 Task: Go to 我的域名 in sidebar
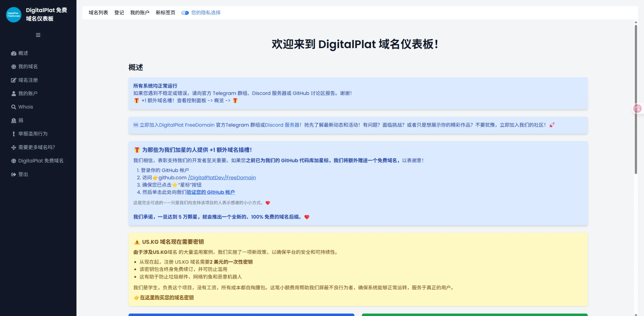pyautogui.click(x=24, y=67)
